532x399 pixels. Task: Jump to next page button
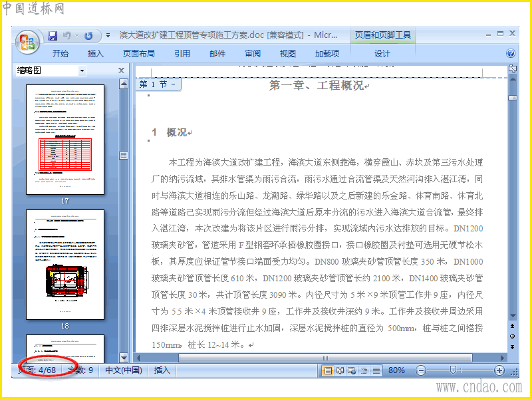pyautogui.click(x=512, y=347)
